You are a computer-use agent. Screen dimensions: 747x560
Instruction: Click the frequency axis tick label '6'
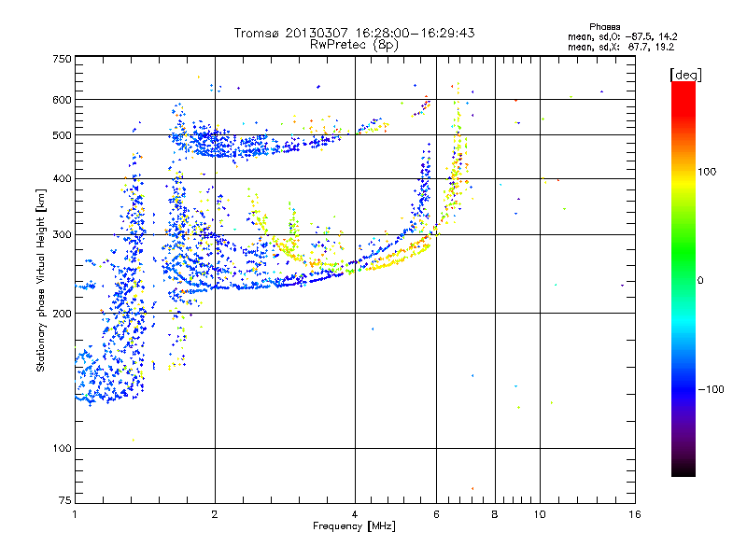(x=436, y=514)
